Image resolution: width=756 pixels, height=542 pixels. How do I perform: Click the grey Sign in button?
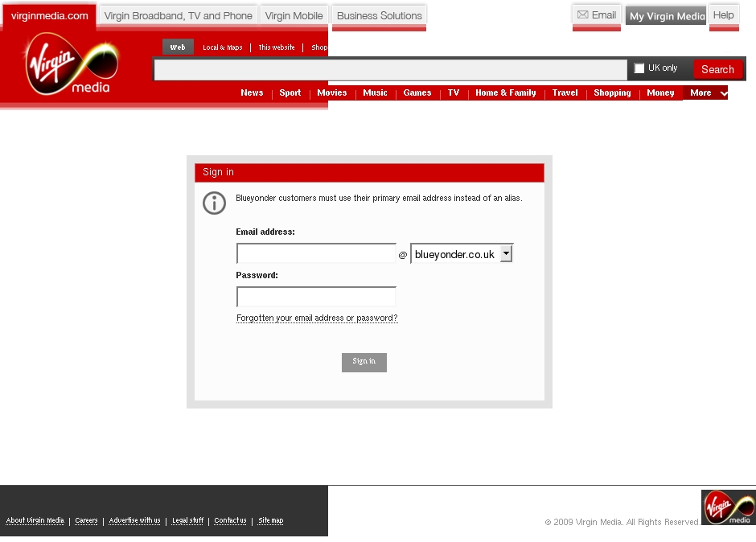364,362
